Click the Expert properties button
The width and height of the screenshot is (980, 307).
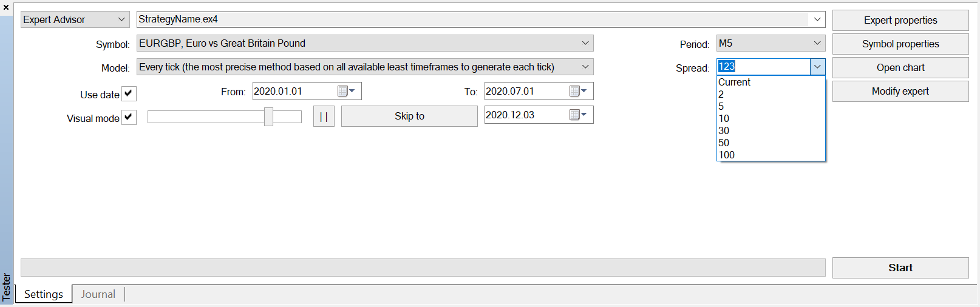click(900, 20)
